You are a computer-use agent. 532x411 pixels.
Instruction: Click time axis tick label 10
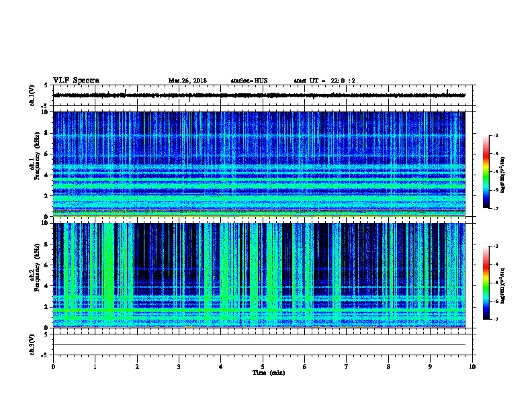[x=472, y=367]
